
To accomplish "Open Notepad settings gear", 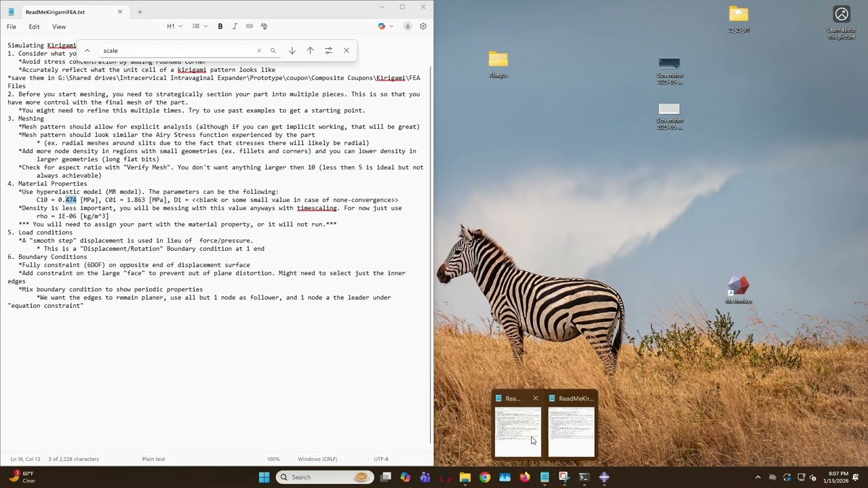I will point(423,26).
